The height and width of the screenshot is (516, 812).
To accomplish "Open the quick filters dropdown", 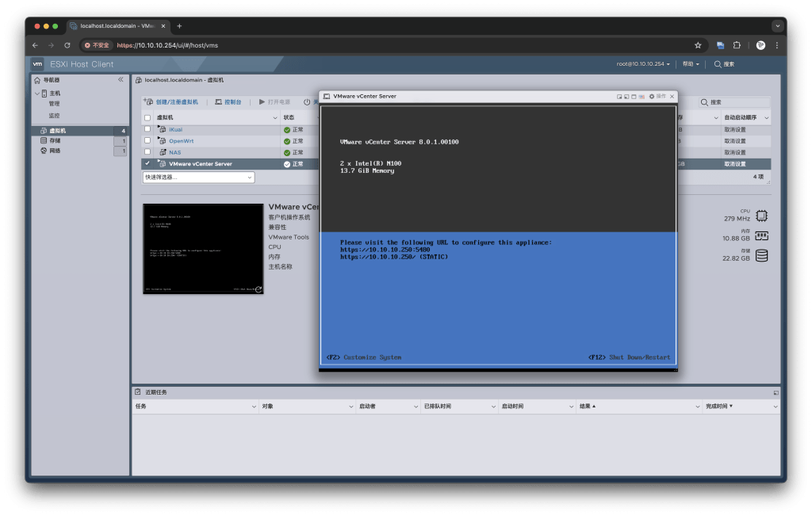I will 198,177.
